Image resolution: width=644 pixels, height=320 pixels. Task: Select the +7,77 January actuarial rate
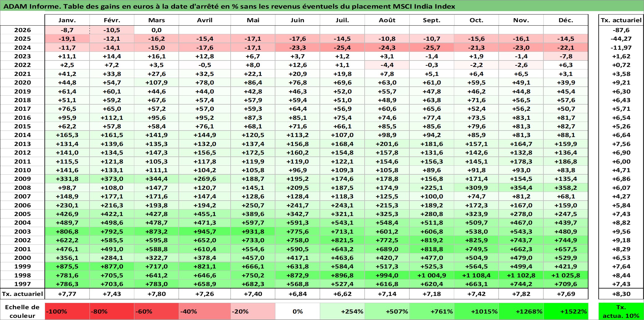point(67,294)
